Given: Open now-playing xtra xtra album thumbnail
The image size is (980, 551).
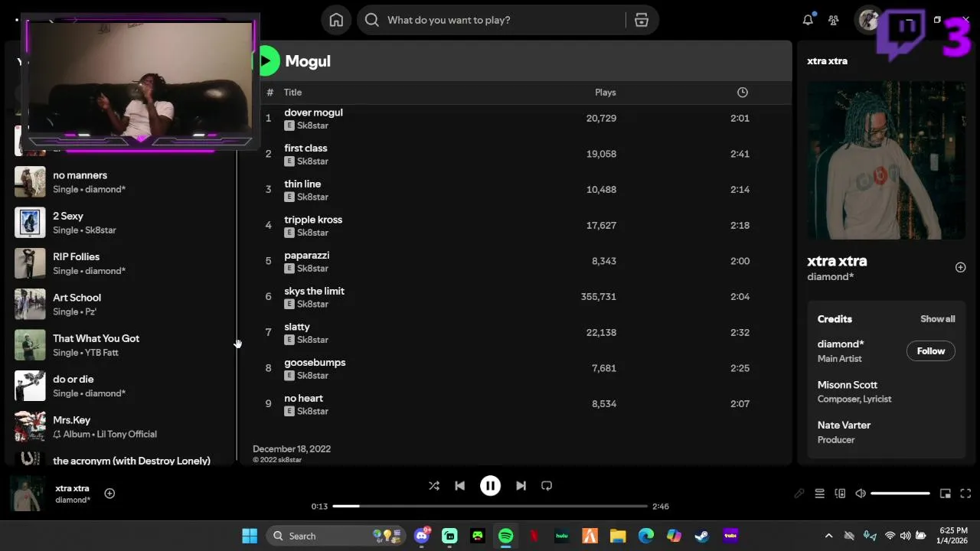Looking at the screenshot, I should [28, 494].
